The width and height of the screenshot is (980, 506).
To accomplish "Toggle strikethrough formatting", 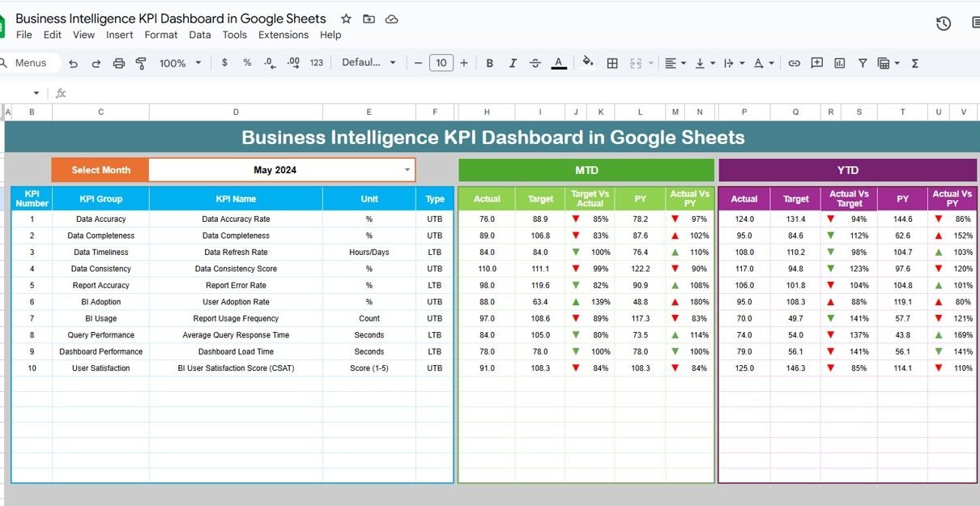I will [x=535, y=63].
